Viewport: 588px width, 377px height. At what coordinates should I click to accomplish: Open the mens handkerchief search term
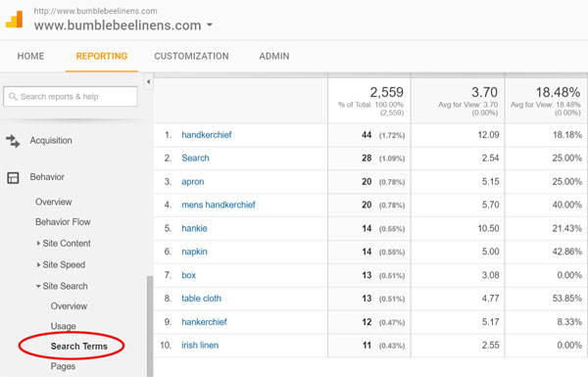(x=219, y=205)
